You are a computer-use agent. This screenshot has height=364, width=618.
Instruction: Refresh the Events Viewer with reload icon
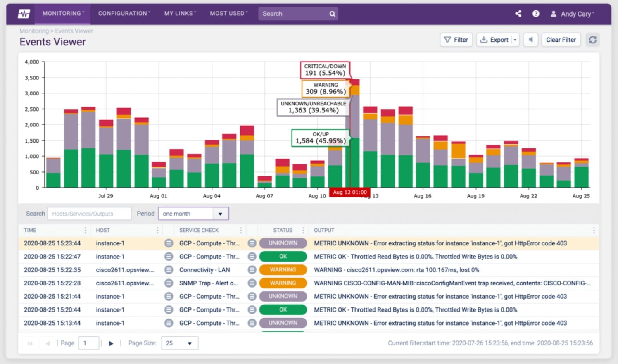click(593, 40)
